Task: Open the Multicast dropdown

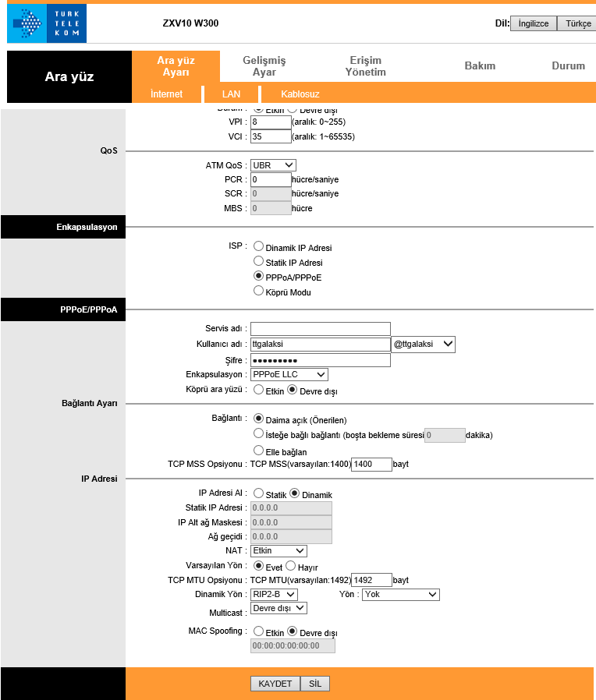Action: pyautogui.click(x=278, y=608)
